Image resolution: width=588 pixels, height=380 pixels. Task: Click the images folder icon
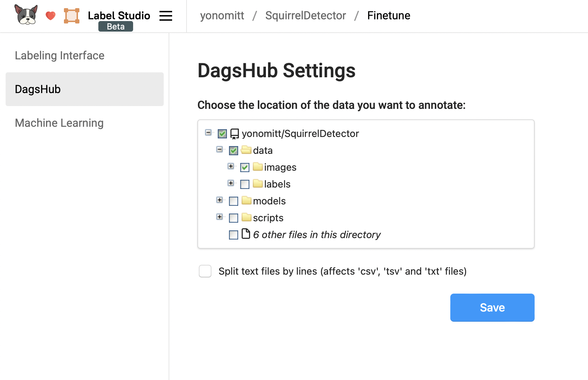(x=257, y=167)
